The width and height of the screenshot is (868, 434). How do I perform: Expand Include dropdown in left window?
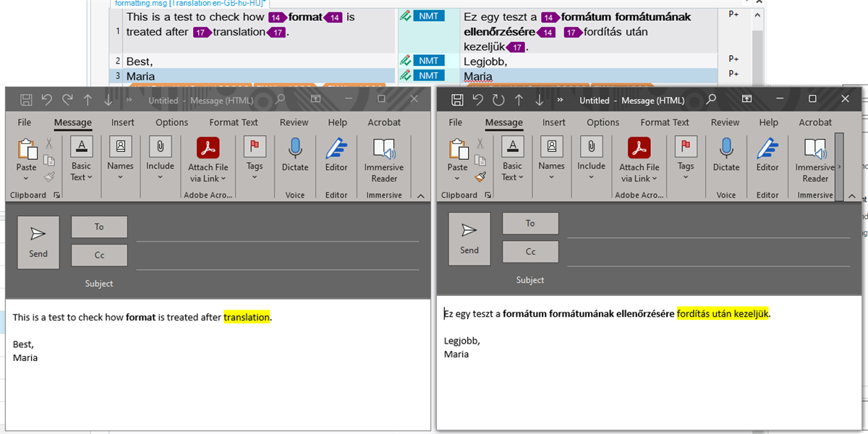click(x=160, y=176)
